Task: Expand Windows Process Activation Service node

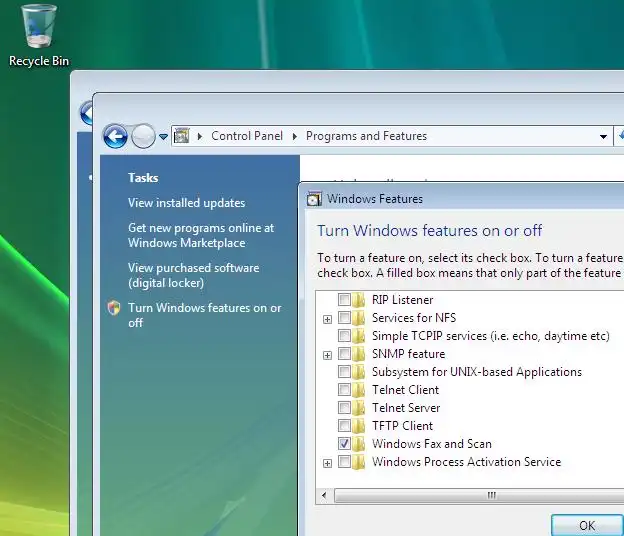Action: tap(327, 463)
